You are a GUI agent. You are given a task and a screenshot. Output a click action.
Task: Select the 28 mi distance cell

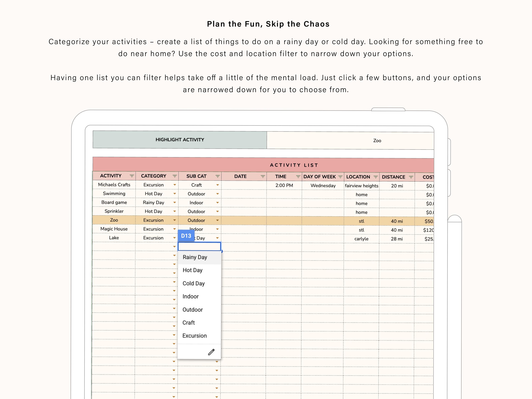(x=397, y=239)
